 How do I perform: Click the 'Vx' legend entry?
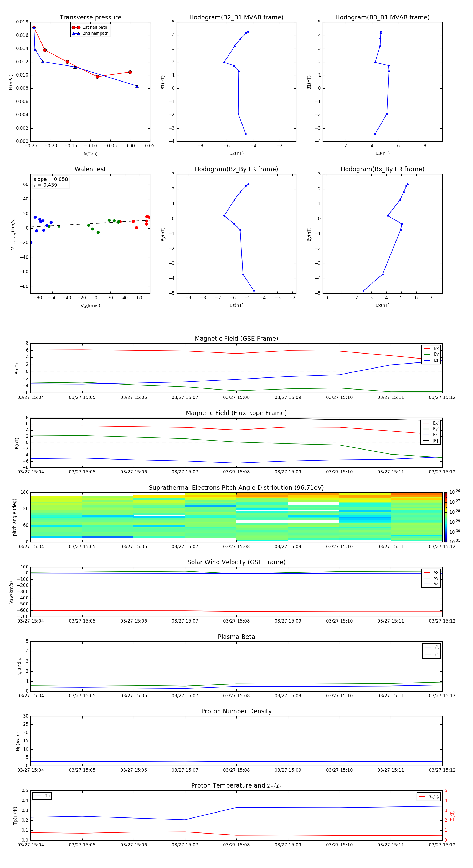(x=431, y=572)
